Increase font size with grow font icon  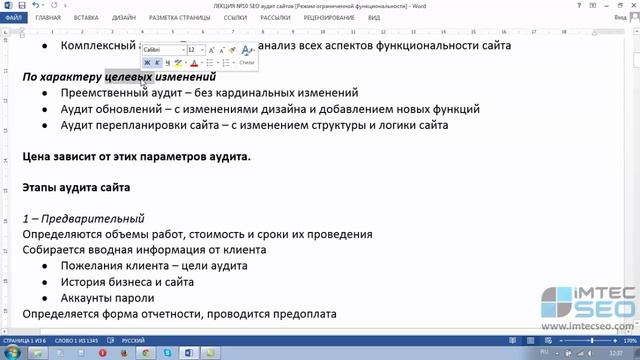[x=211, y=50]
